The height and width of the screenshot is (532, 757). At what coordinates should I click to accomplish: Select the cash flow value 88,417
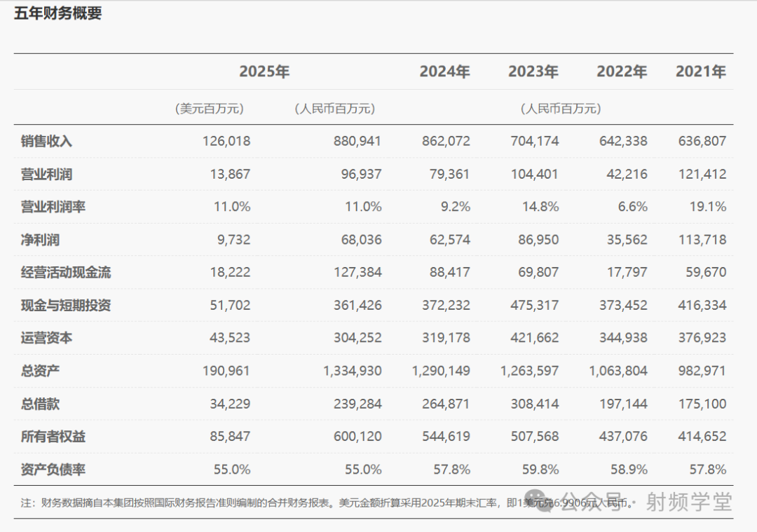tap(450, 272)
